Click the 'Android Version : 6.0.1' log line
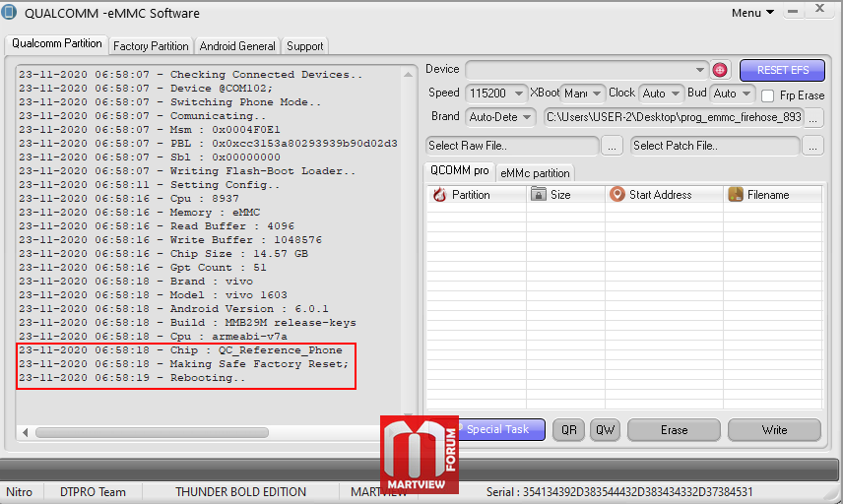 pos(173,309)
